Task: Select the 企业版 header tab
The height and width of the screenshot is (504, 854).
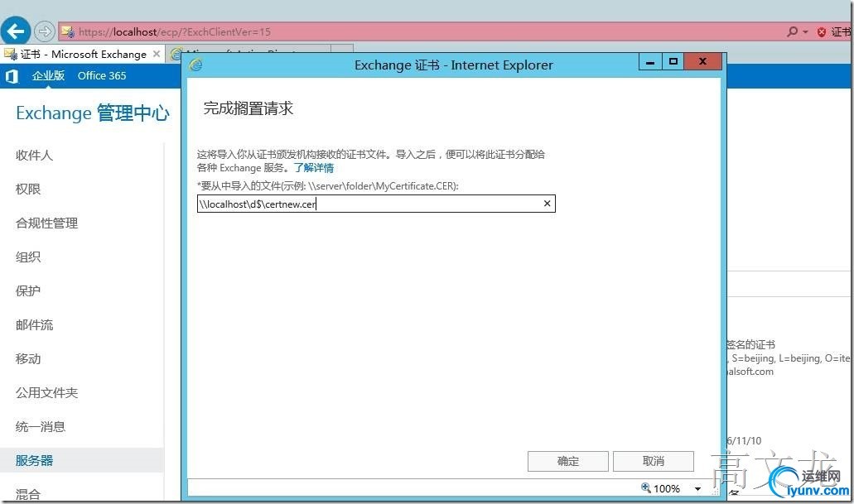Action: click(x=48, y=75)
